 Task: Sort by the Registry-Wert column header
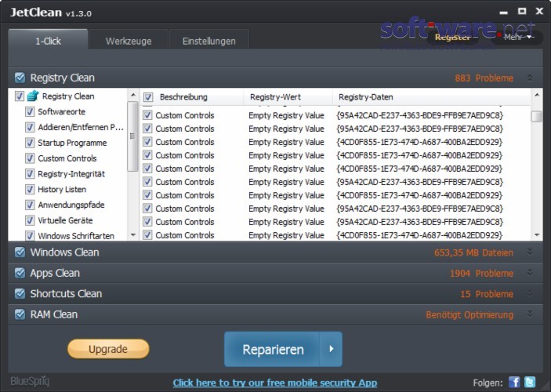(276, 97)
